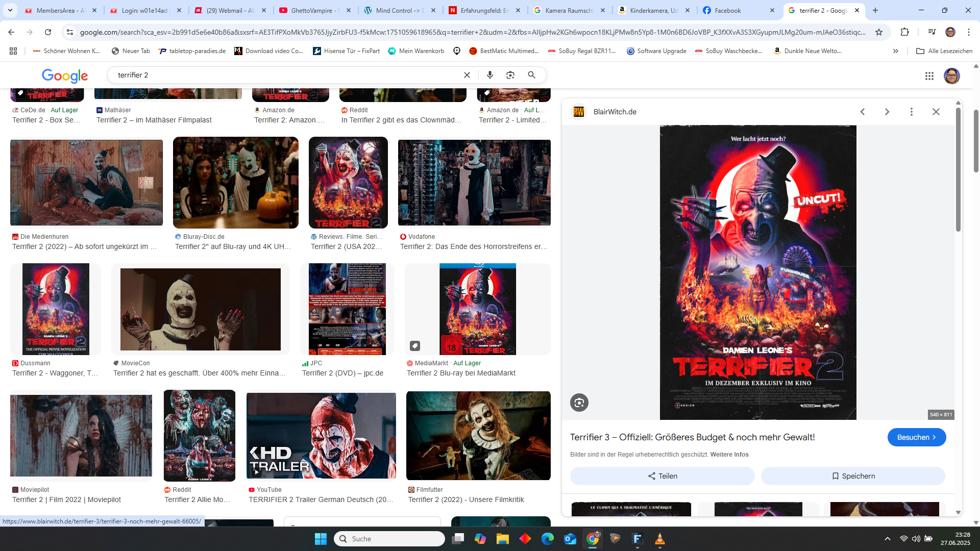Open the MediaMarkt Blu-ray cover thumbnail

tap(478, 309)
